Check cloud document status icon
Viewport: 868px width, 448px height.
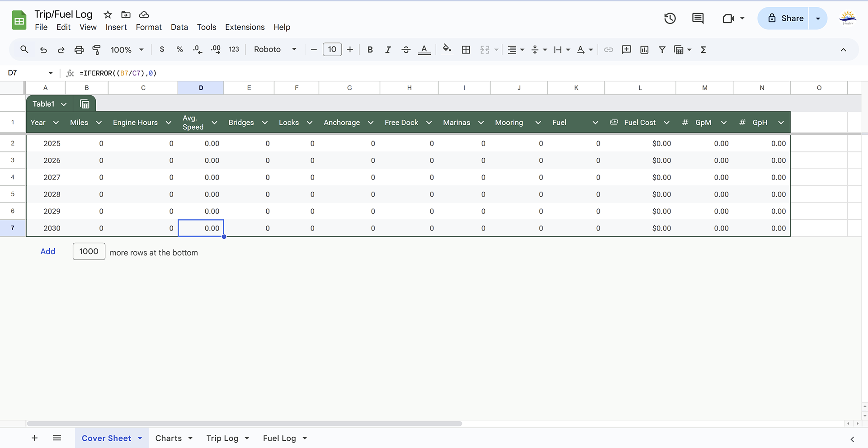pyautogui.click(x=144, y=14)
